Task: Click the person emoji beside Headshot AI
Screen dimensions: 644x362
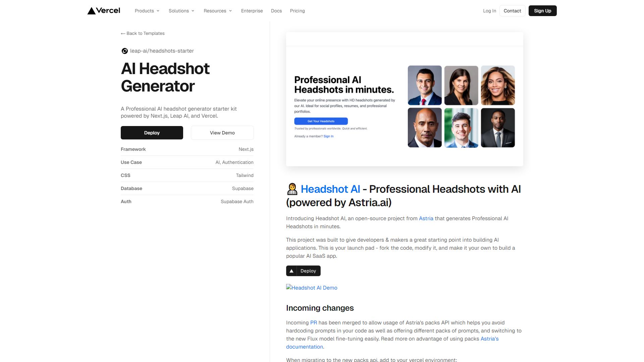Action: (x=292, y=189)
